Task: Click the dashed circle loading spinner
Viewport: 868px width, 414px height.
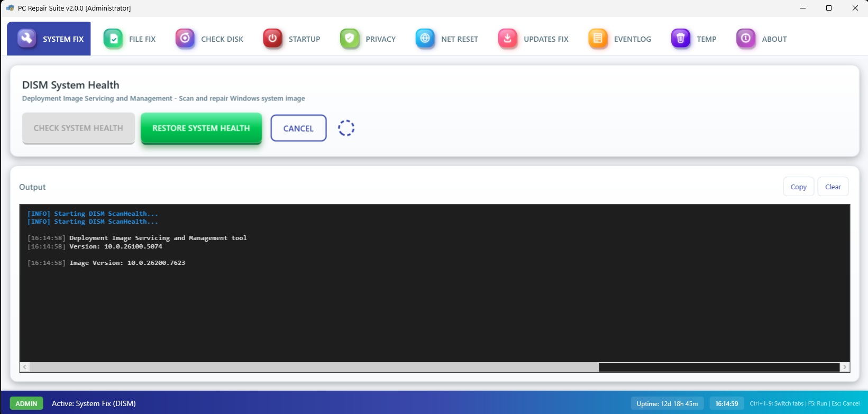Action: [x=346, y=128]
